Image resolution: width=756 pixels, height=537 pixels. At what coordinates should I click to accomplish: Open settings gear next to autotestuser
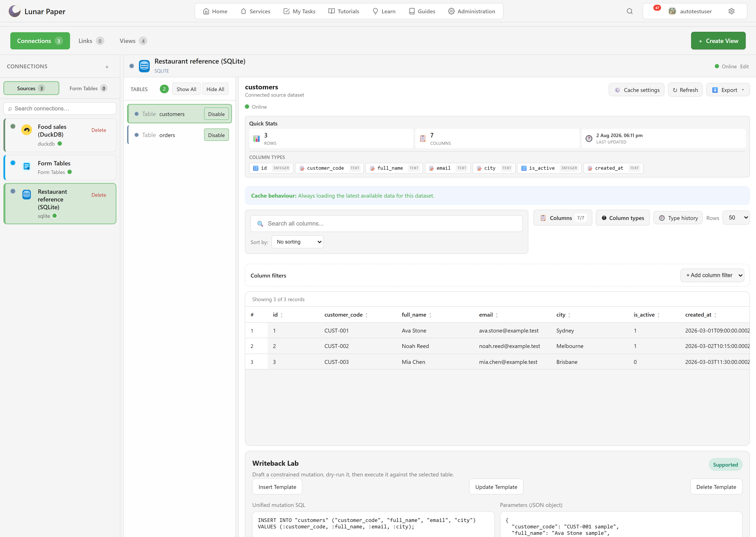click(x=731, y=11)
